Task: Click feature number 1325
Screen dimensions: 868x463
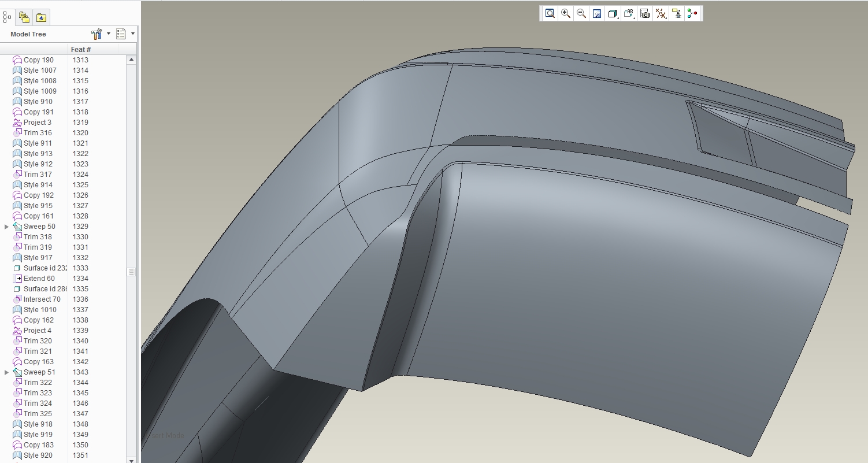Action: pyautogui.click(x=80, y=185)
